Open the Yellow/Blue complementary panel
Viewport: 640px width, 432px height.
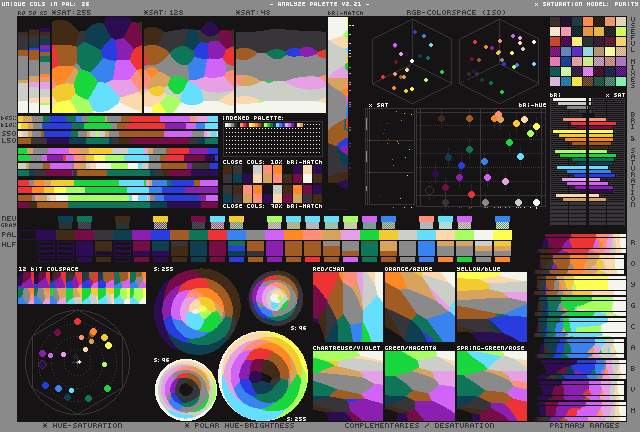[x=491, y=307]
